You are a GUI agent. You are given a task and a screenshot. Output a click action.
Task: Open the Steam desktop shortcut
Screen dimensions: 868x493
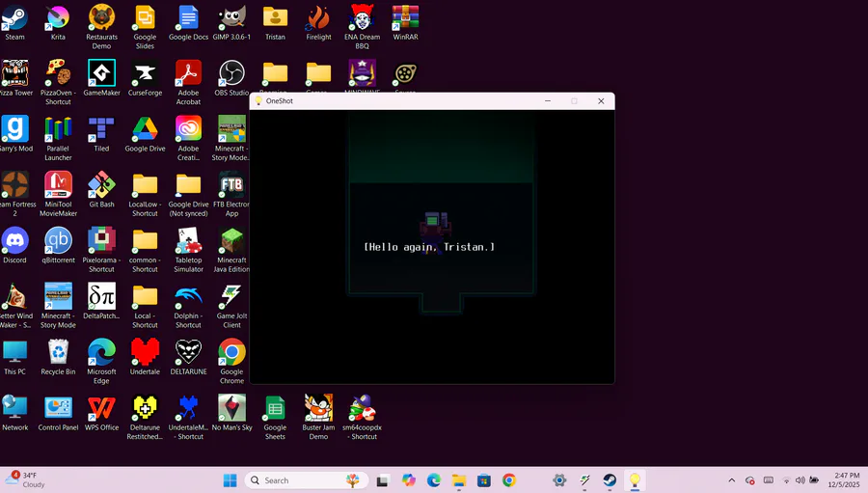[14, 23]
